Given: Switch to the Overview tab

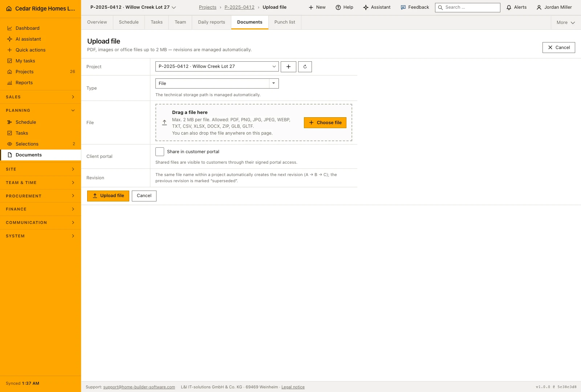Looking at the screenshot, I should pyautogui.click(x=97, y=22).
